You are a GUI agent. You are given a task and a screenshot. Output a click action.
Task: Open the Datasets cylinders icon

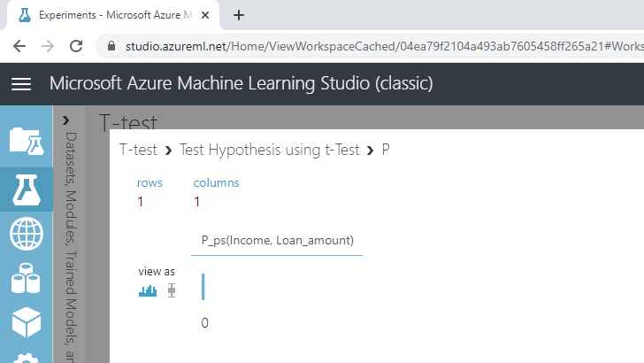26,278
